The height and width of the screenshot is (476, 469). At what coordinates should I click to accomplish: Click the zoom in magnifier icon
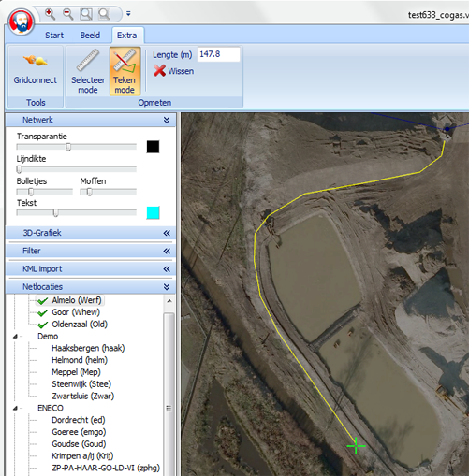click(50, 14)
